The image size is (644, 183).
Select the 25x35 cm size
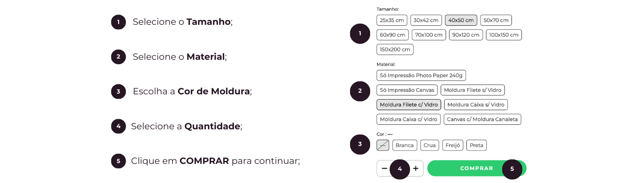click(392, 20)
